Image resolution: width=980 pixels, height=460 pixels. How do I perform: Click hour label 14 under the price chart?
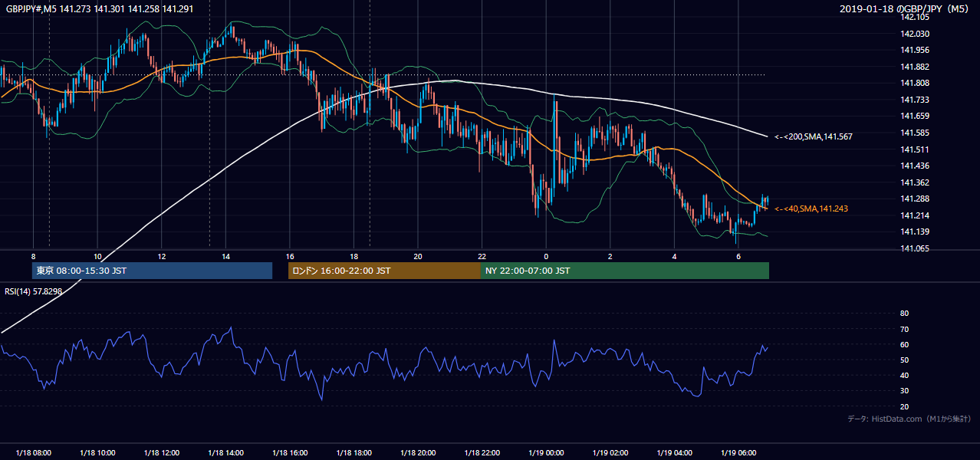(225, 256)
